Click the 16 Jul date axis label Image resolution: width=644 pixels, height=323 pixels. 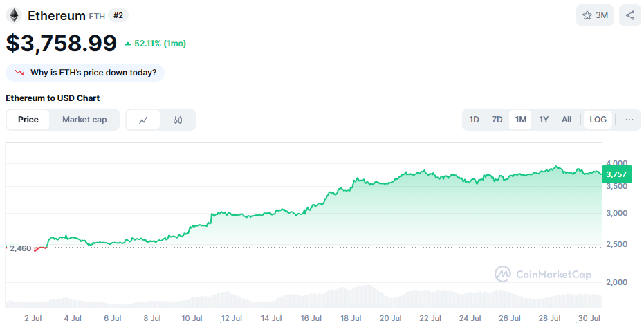(311, 318)
